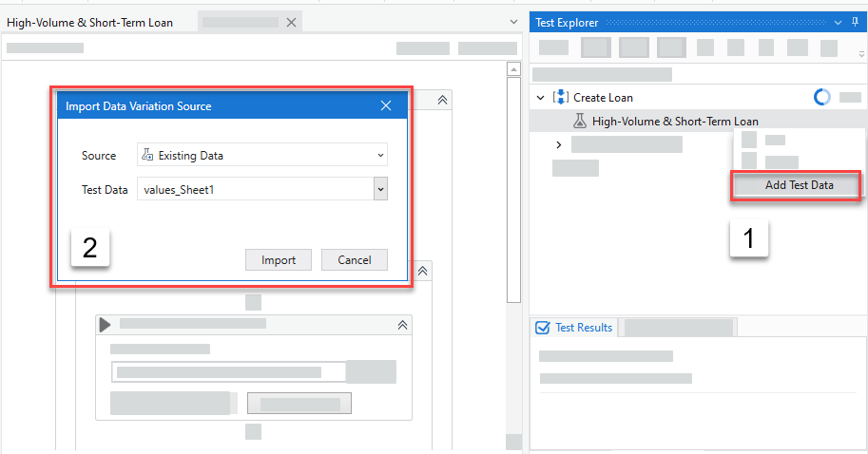
Task: Collapse the activity with the play icon
Action: coord(402,324)
